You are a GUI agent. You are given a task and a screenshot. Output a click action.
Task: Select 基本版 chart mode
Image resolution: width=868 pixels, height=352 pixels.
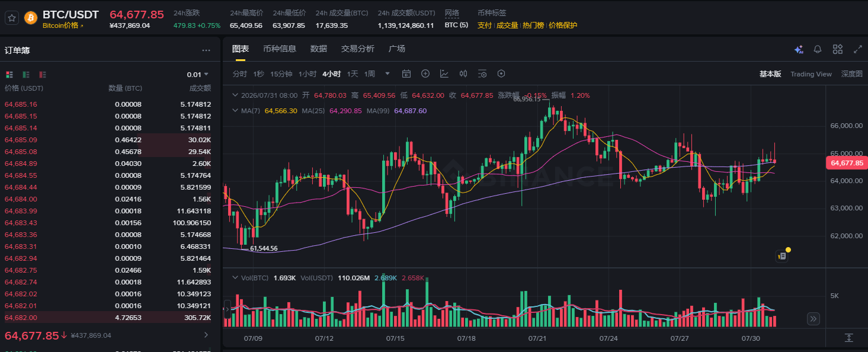(770, 74)
